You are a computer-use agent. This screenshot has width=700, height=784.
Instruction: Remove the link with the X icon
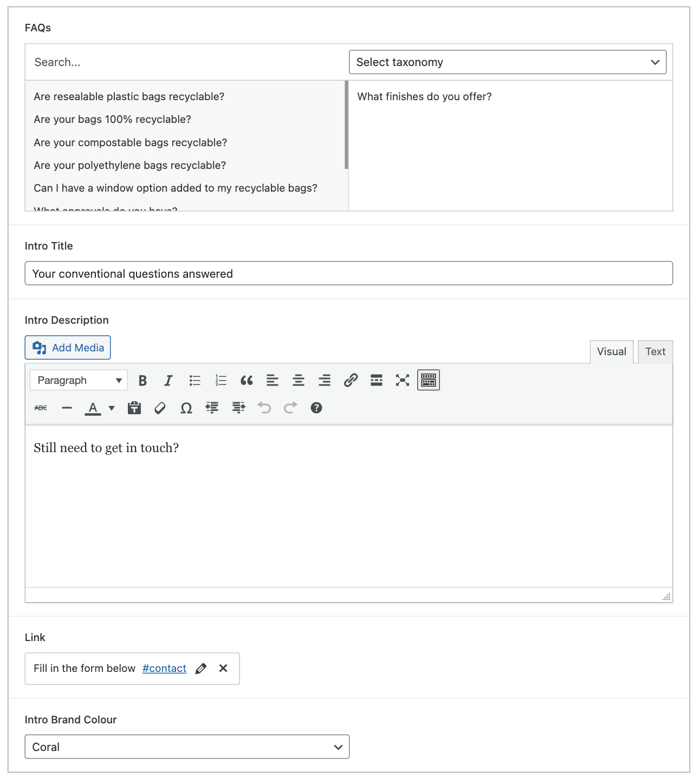pos(223,669)
